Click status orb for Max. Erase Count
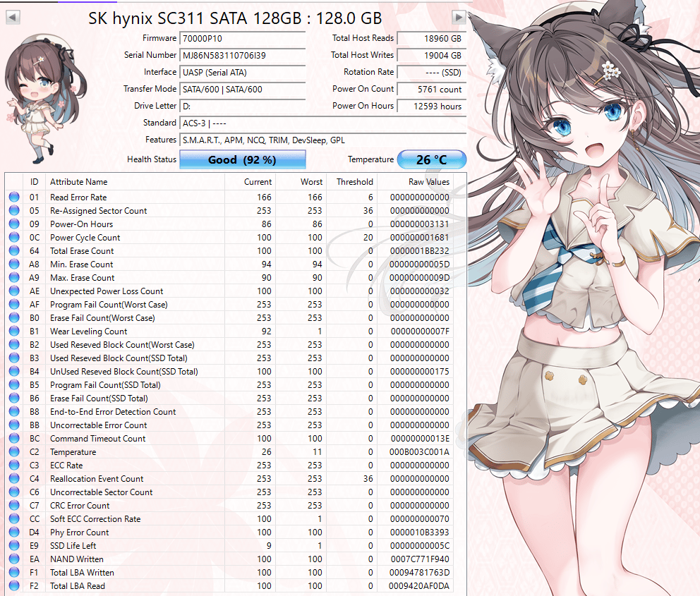The width and height of the screenshot is (700, 596). click(14, 277)
